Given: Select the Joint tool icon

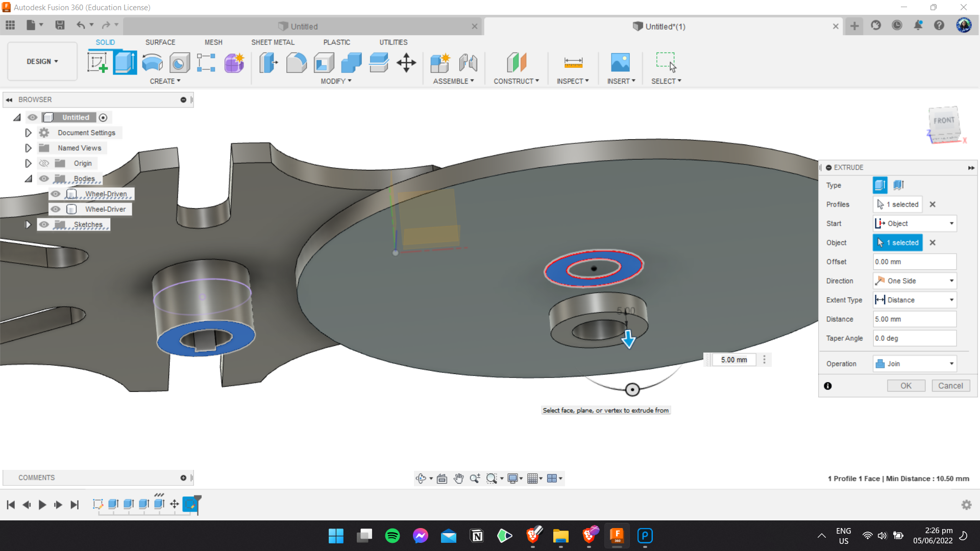Looking at the screenshot, I should coord(468,63).
